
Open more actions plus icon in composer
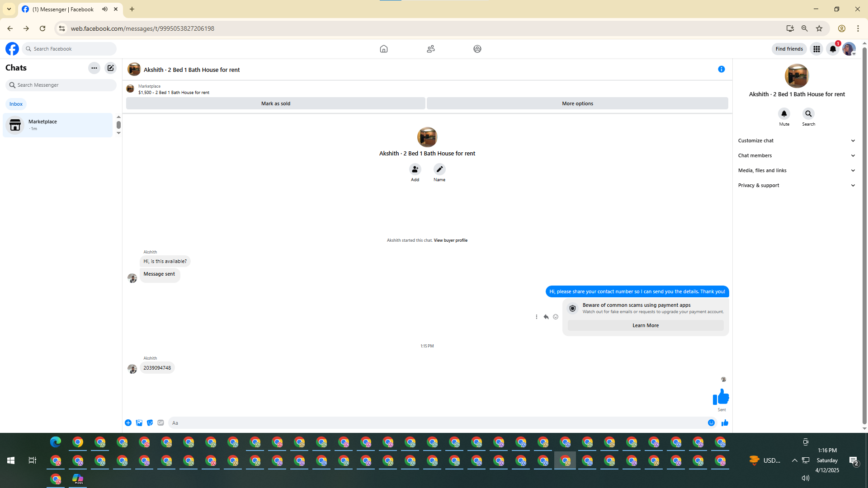[128, 423]
